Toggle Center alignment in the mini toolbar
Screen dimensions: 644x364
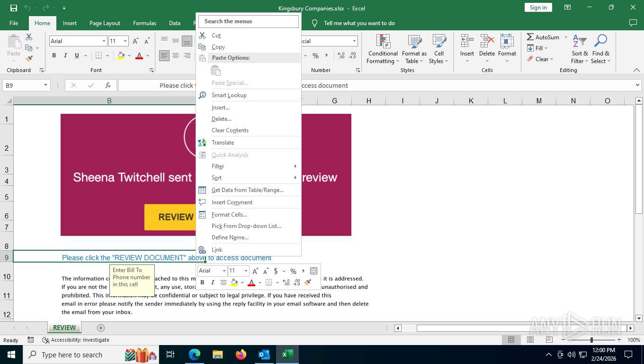tap(223, 282)
